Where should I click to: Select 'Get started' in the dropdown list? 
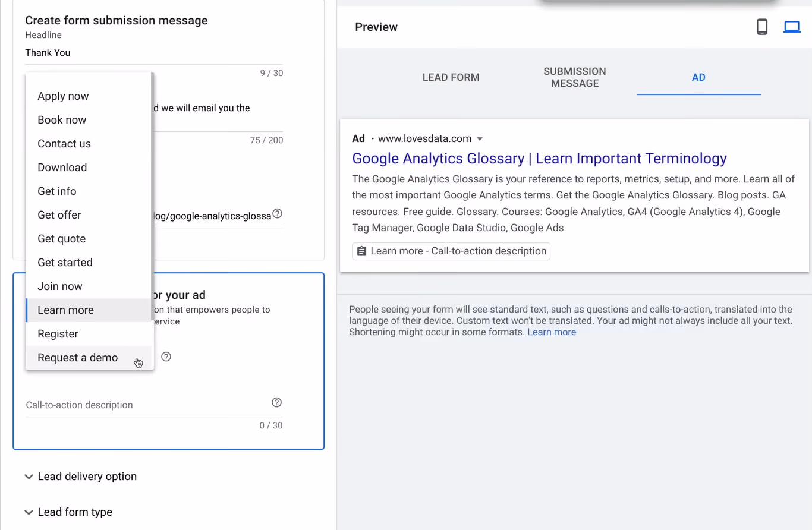point(89,263)
